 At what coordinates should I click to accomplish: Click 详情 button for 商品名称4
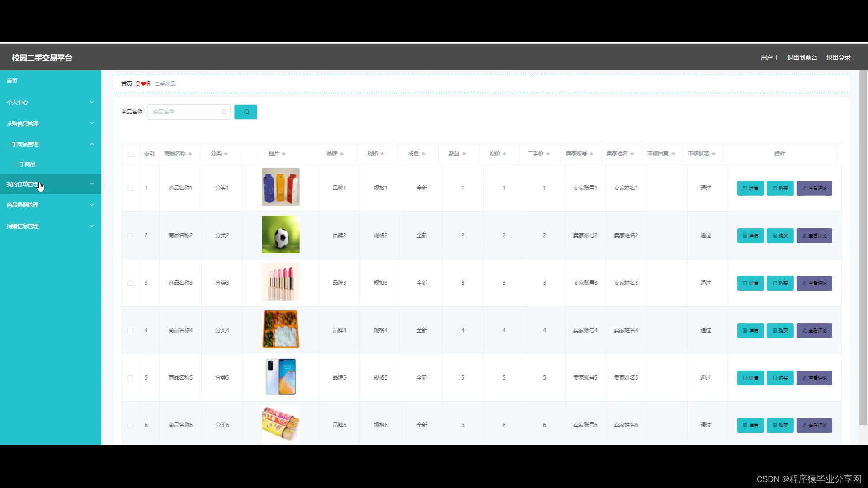tap(750, 330)
